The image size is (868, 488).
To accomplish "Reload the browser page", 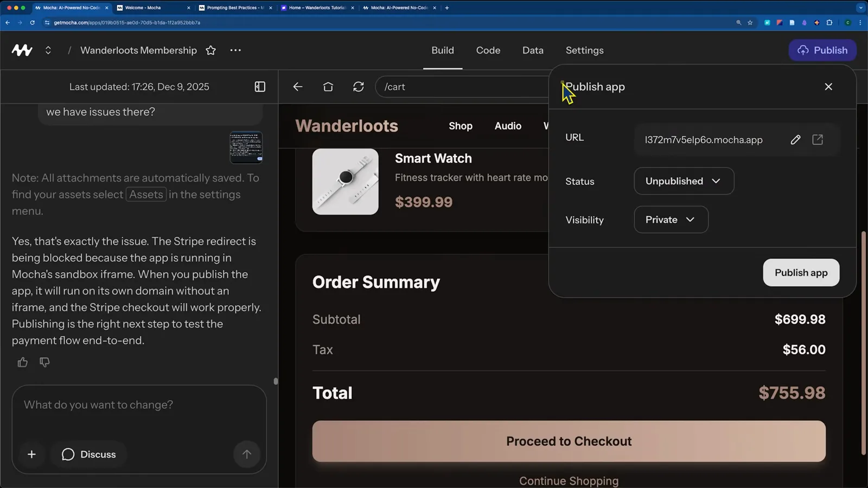I will point(33,23).
